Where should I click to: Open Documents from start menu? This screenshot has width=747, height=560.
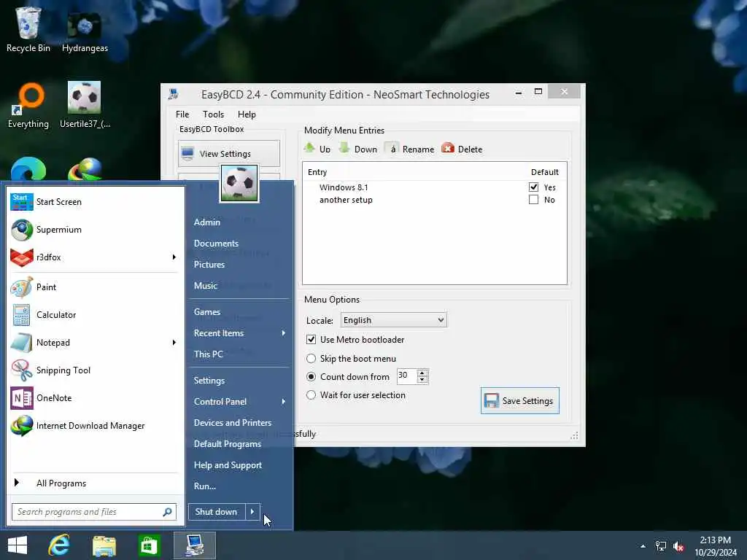(216, 244)
